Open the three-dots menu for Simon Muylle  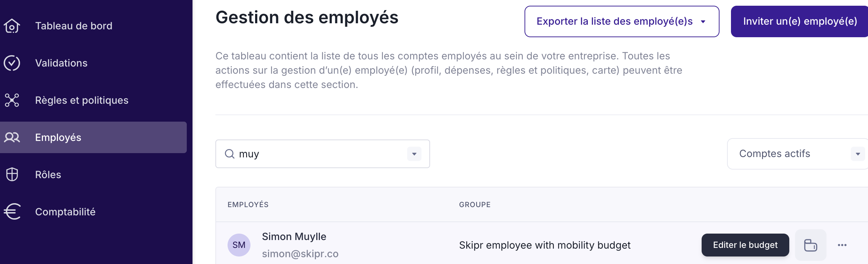pyautogui.click(x=842, y=245)
